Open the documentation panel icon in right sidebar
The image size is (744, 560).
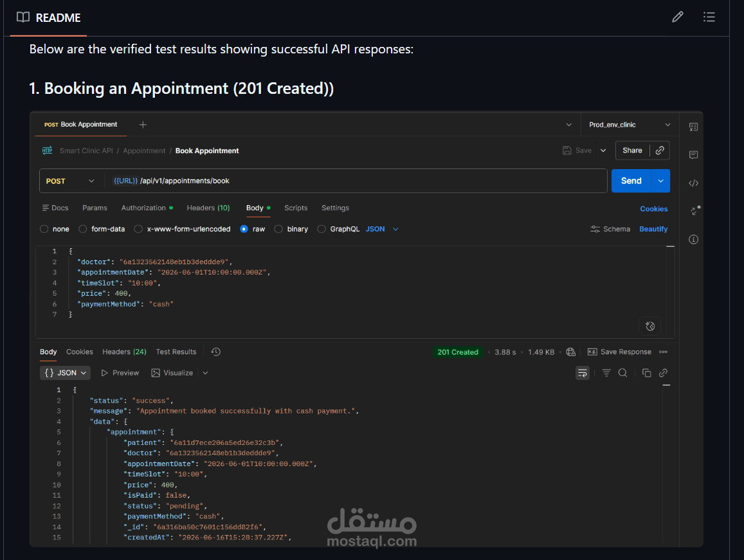point(693,127)
